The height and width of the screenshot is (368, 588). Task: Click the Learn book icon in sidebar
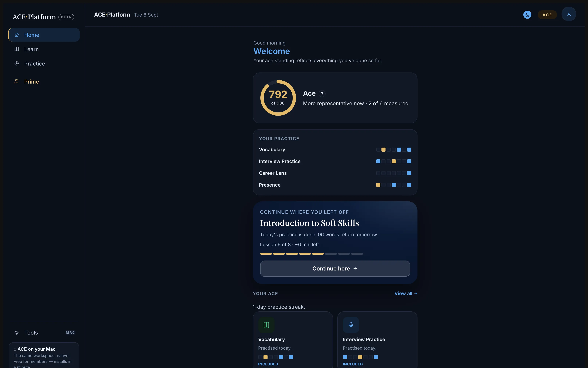[17, 49]
